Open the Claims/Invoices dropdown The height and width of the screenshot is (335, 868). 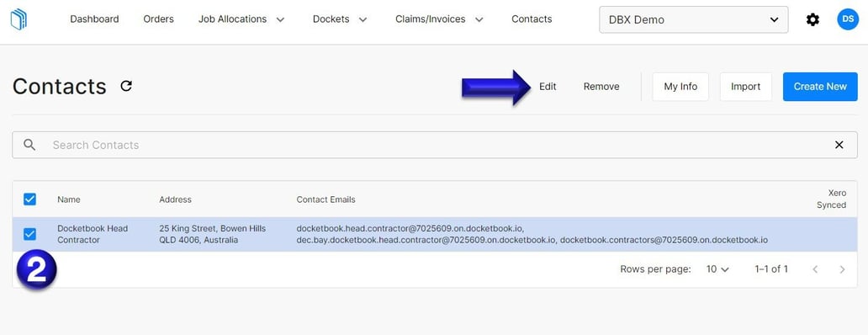440,19
